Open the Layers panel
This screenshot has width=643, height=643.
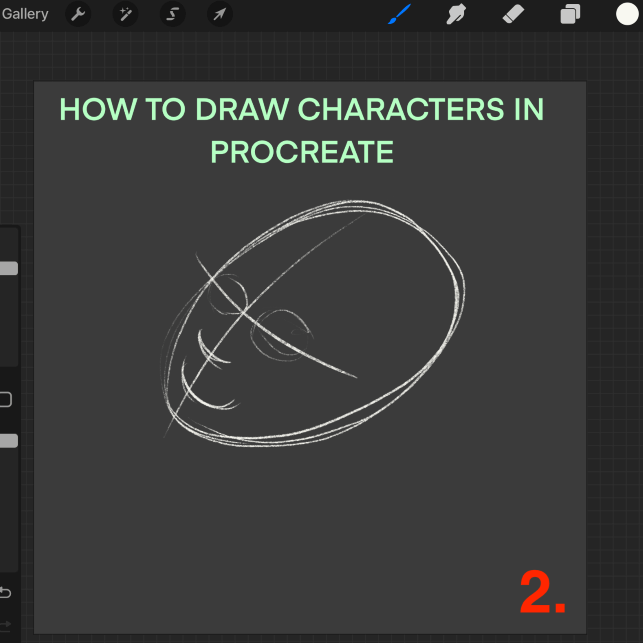(x=570, y=14)
